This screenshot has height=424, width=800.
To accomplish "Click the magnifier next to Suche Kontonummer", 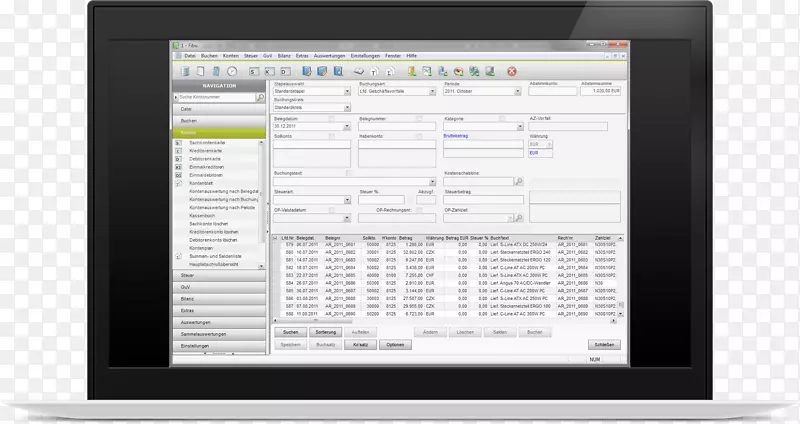I will tap(261, 98).
